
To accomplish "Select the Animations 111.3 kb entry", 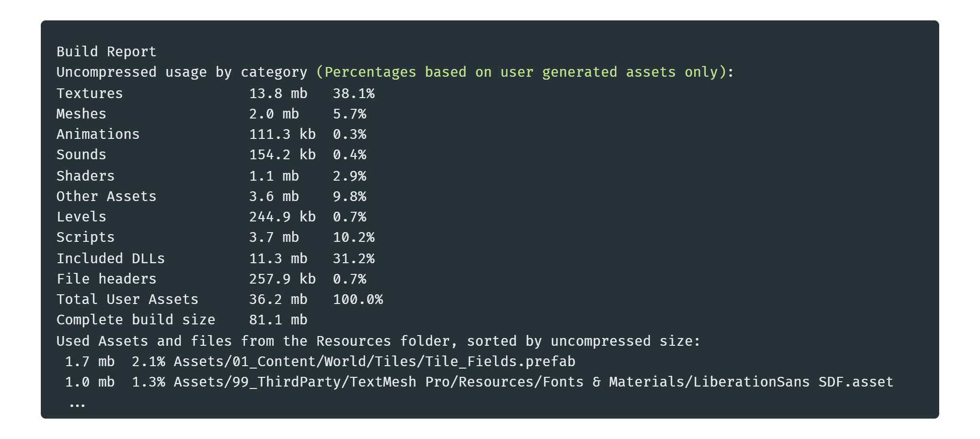I will point(282,134).
